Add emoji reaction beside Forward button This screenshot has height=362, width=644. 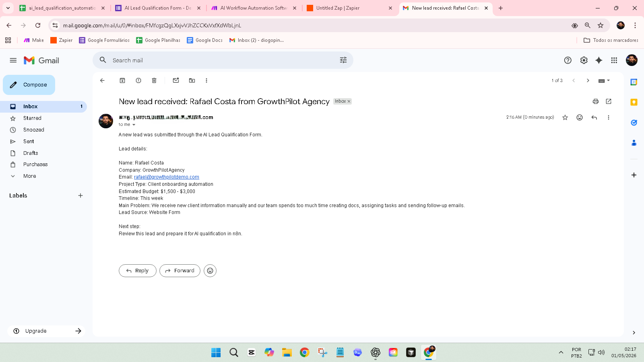[210, 271]
